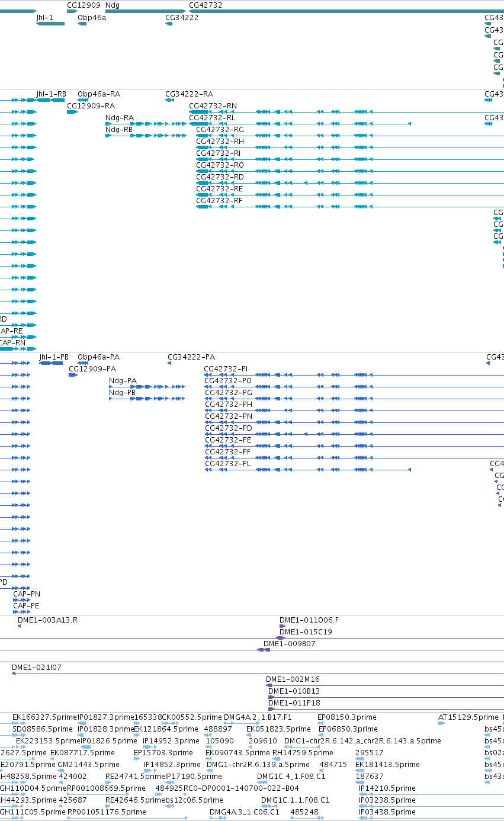The image size is (504, 821).
Task: Click the Ndg-RA transcript label
Action: pyautogui.click(x=120, y=117)
